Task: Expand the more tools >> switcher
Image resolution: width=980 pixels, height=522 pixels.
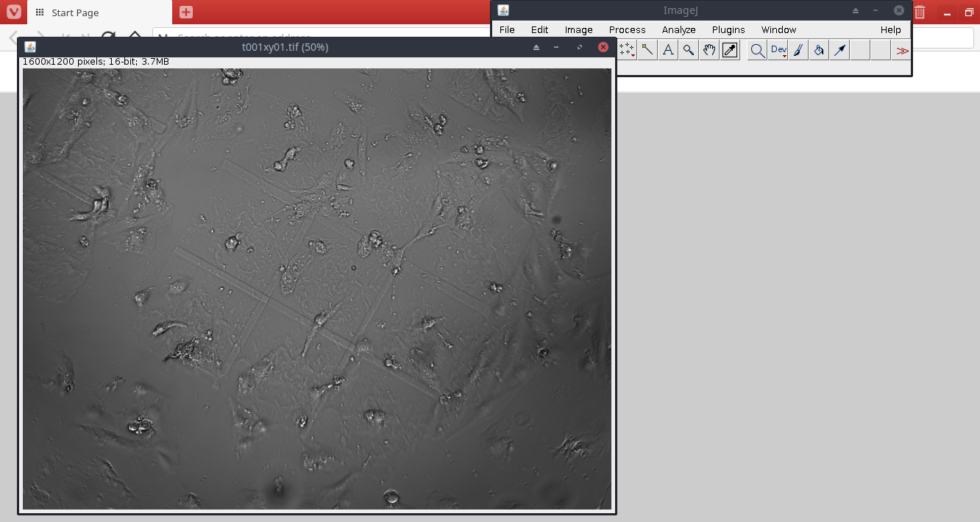Action: tap(902, 49)
